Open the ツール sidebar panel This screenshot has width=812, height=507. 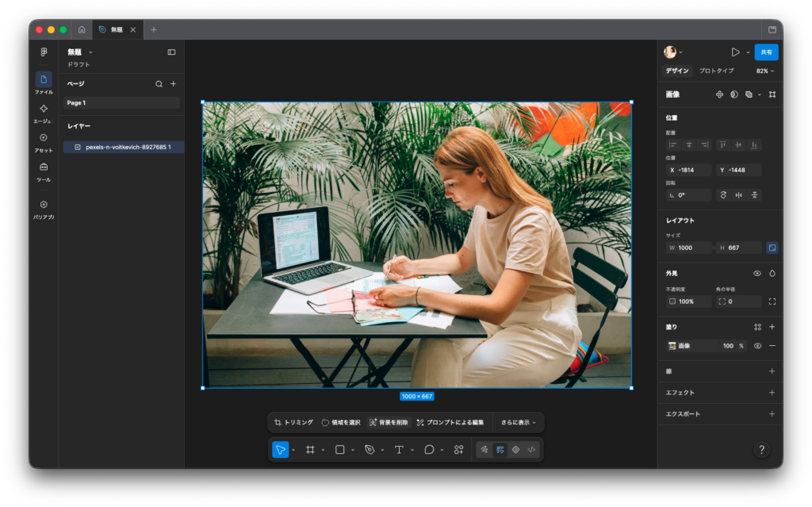coord(44,172)
